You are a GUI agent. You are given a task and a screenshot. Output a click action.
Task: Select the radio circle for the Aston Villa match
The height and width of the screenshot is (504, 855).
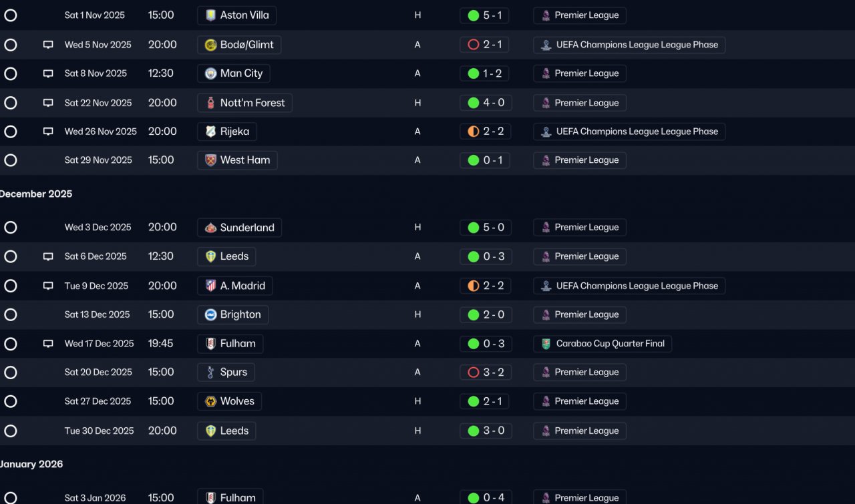pyautogui.click(x=11, y=15)
